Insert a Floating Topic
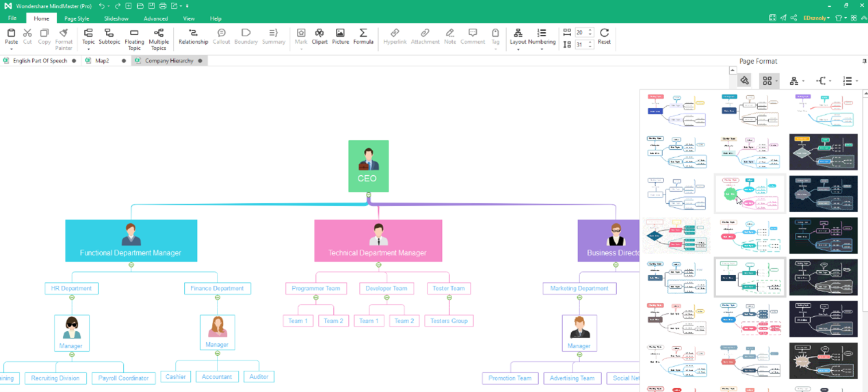Viewport: 868px width, 392px height. [134, 40]
